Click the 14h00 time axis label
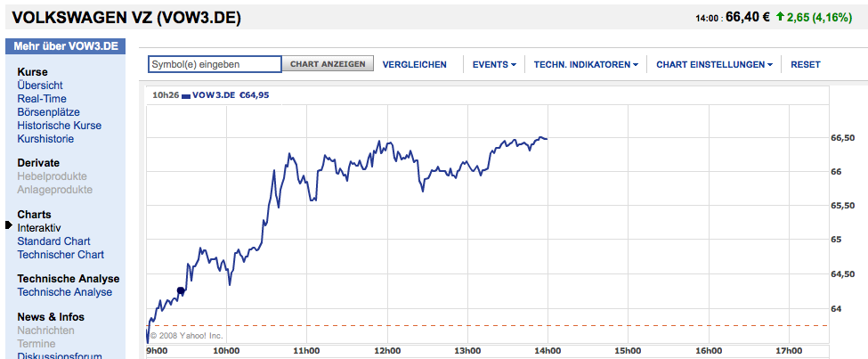Viewport: 868px width, 359px height. pos(548,351)
